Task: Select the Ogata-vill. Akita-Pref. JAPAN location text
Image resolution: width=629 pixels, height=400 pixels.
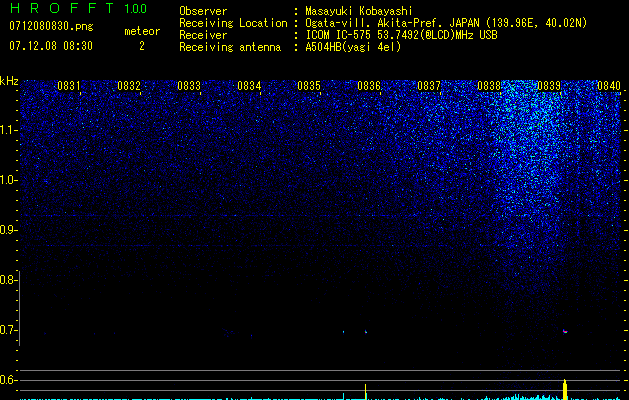Action: [446, 23]
